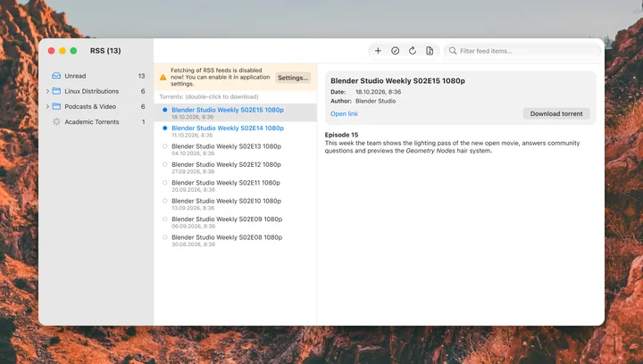Click the Unread count 13

click(x=141, y=76)
